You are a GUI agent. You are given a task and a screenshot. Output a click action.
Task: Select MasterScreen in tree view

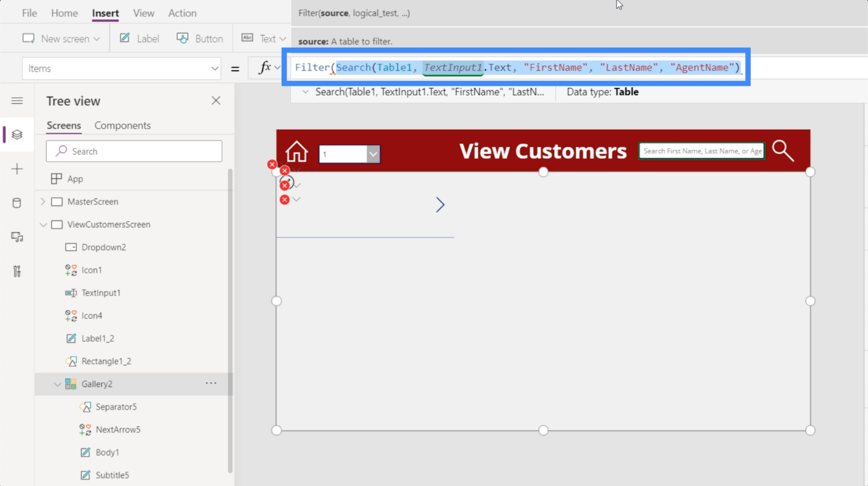[x=93, y=202]
